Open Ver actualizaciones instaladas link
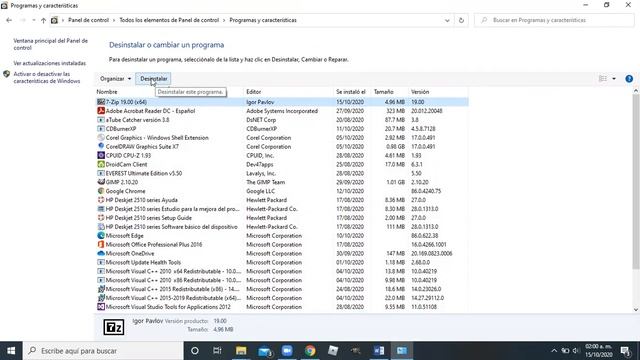The width and height of the screenshot is (640, 360). [49, 63]
